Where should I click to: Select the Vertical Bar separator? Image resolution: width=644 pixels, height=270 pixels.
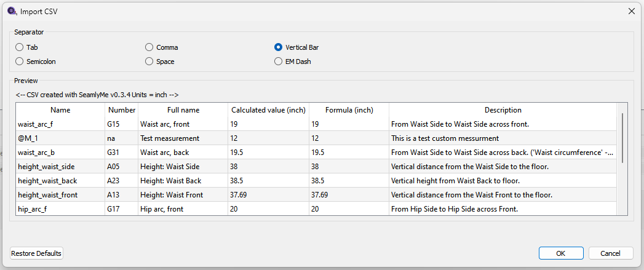279,47
